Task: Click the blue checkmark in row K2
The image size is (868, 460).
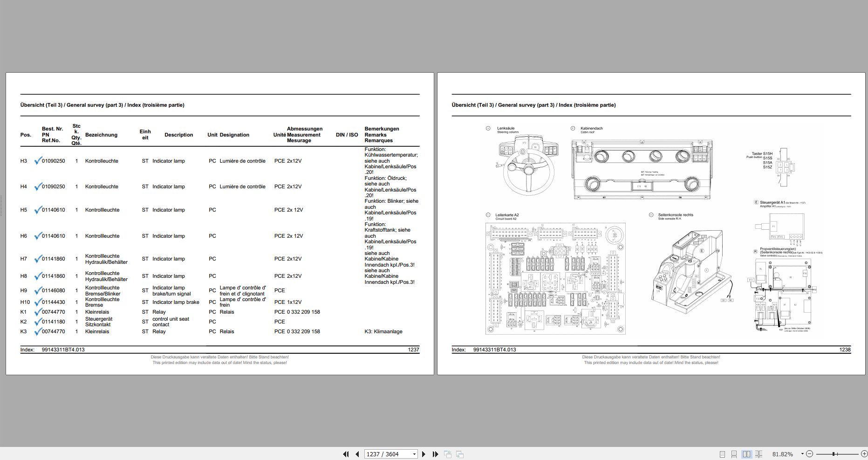Action: point(38,321)
